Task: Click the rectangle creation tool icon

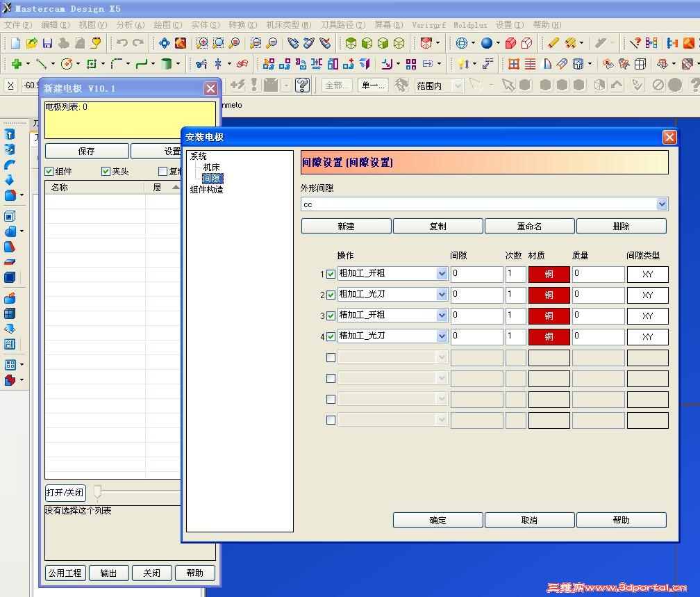Action: [92, 64]
